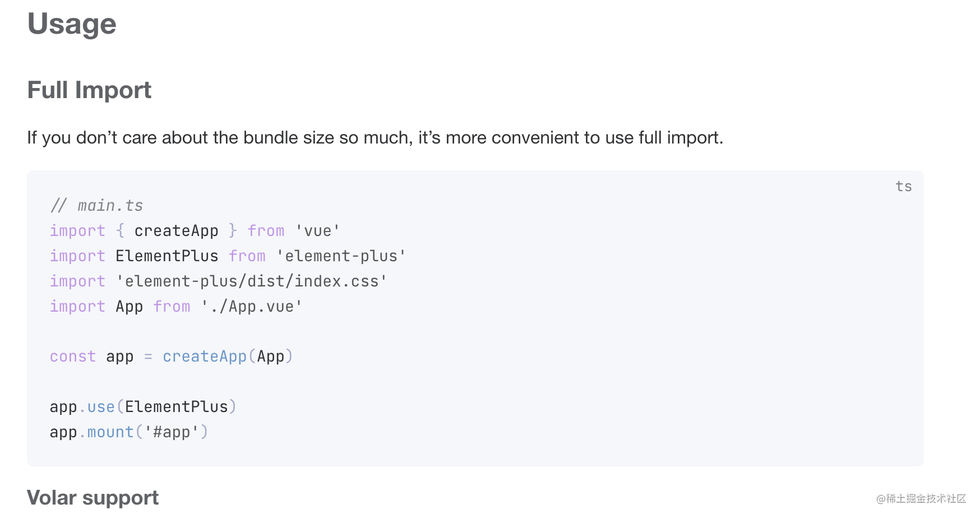
Task: Click the "createApp(App)" function call
Action: [x=228, y=357]
